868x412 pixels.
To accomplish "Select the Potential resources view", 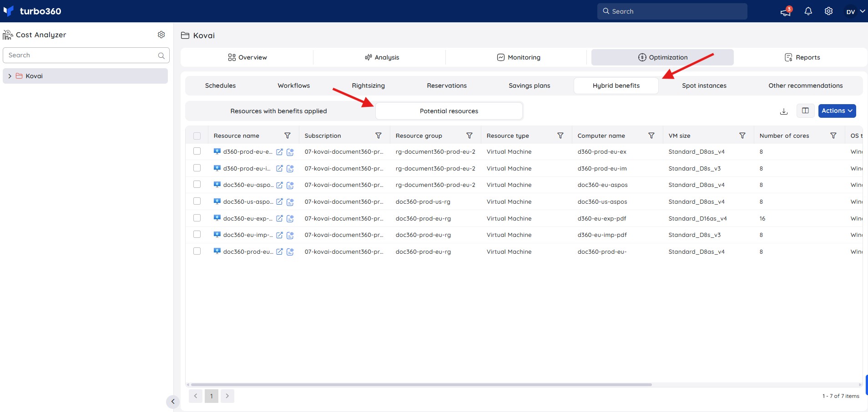I will point(449,111).
